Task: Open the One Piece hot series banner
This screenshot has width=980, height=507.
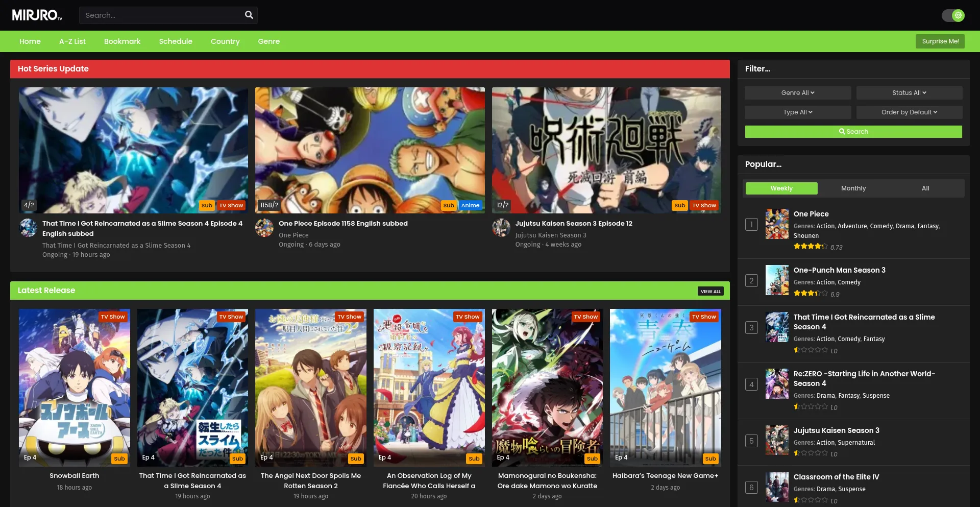Action: pyautogui.click(x=370, y=150)
